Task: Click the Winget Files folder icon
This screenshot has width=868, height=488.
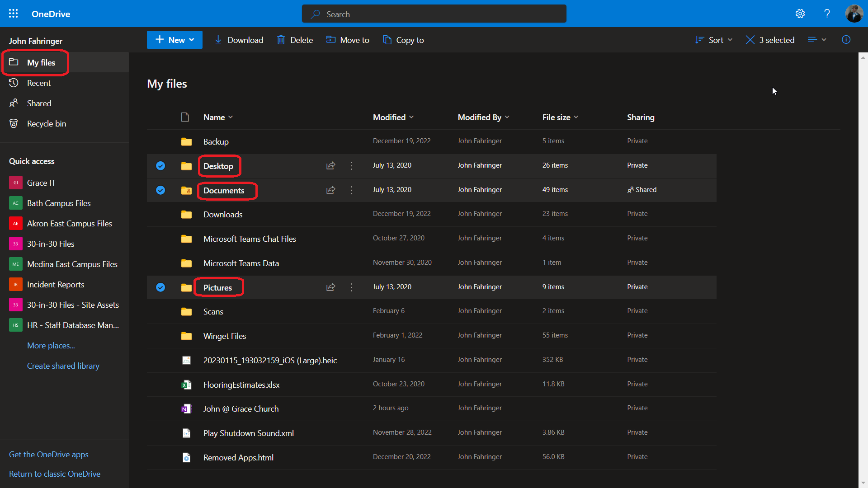Action: [186, 336]
